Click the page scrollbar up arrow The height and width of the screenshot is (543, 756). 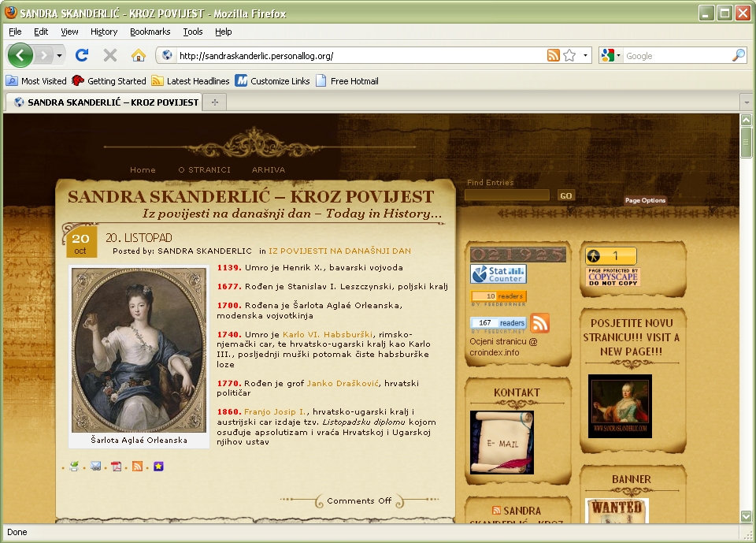coord(747,120)
